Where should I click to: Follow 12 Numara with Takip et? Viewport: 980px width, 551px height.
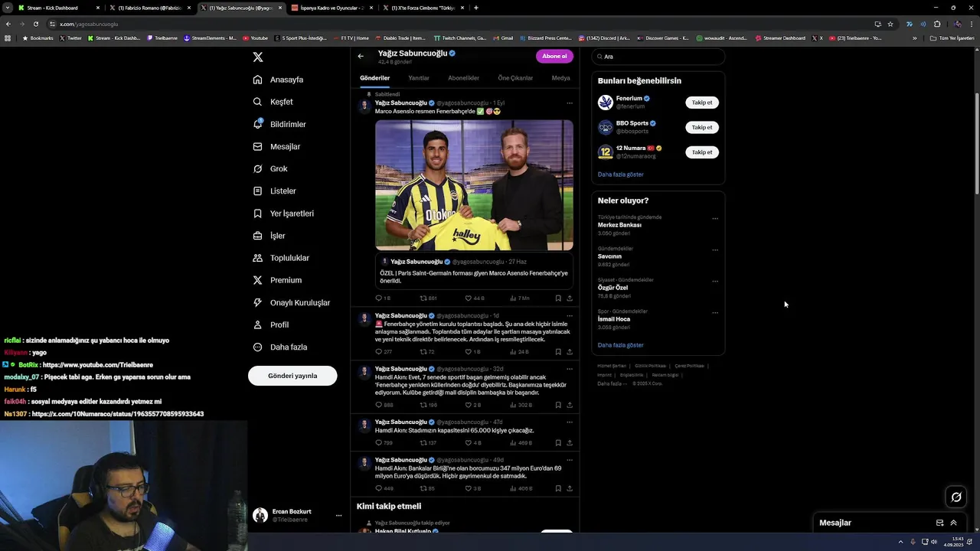click(701, 152)
